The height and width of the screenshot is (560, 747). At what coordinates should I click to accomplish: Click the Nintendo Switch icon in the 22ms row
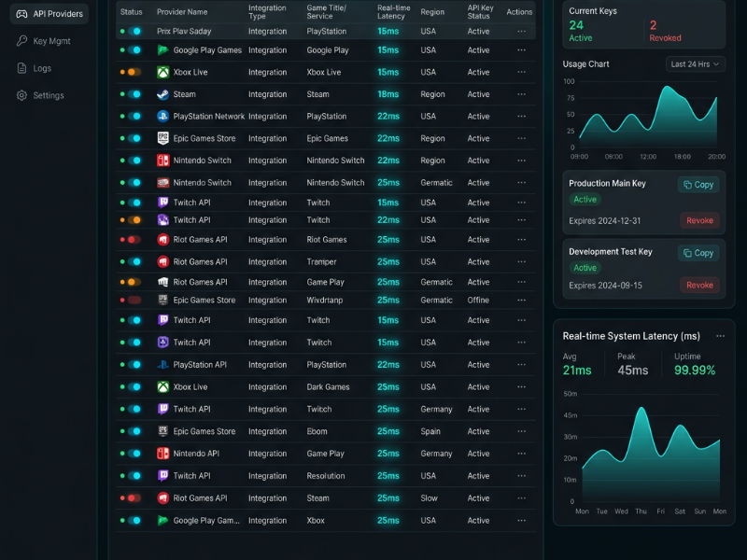[x=162, y=161]
